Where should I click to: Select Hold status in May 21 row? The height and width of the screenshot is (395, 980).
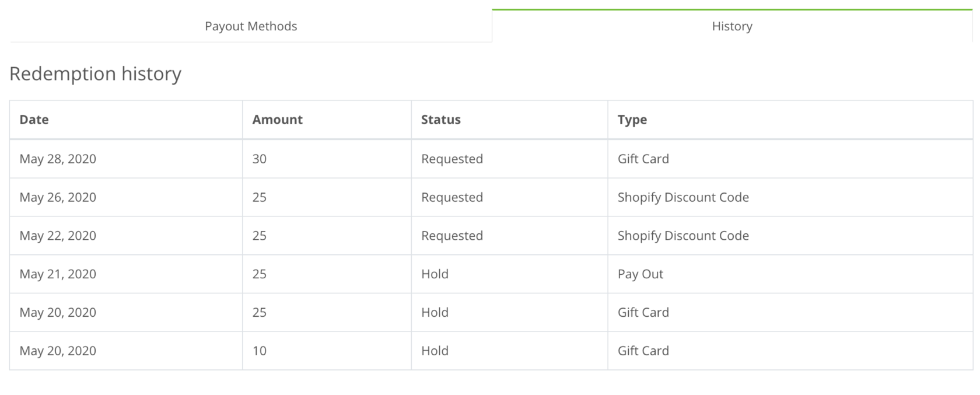435,274
